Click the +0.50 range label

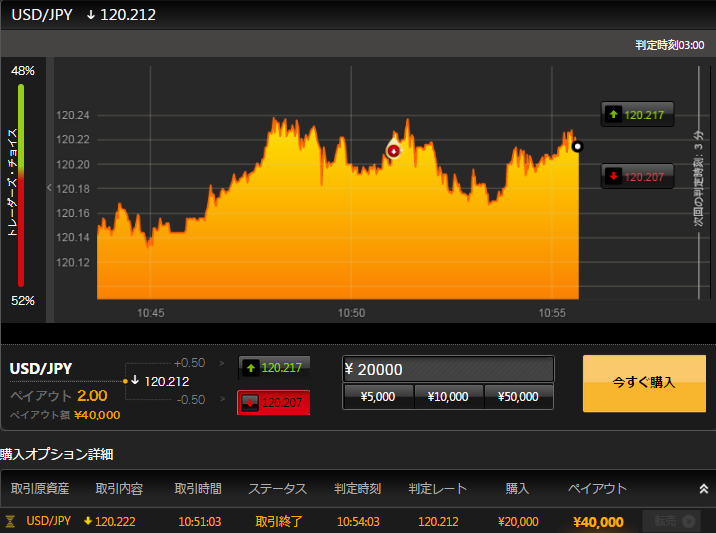pos(190,363)
